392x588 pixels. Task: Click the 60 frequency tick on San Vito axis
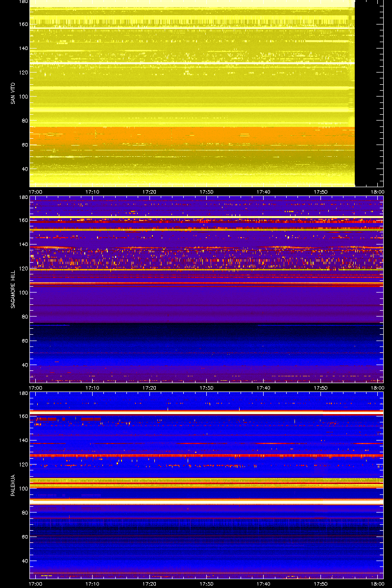[24, 145]
